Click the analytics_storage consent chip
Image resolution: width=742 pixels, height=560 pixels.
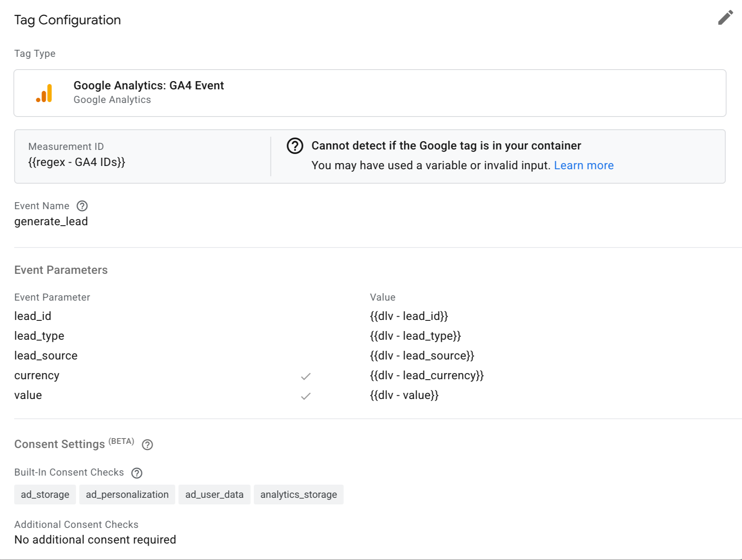[299, 495]
